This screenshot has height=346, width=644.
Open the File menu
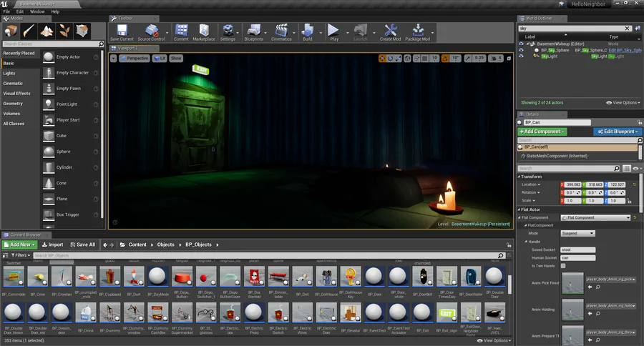(6, 11)
